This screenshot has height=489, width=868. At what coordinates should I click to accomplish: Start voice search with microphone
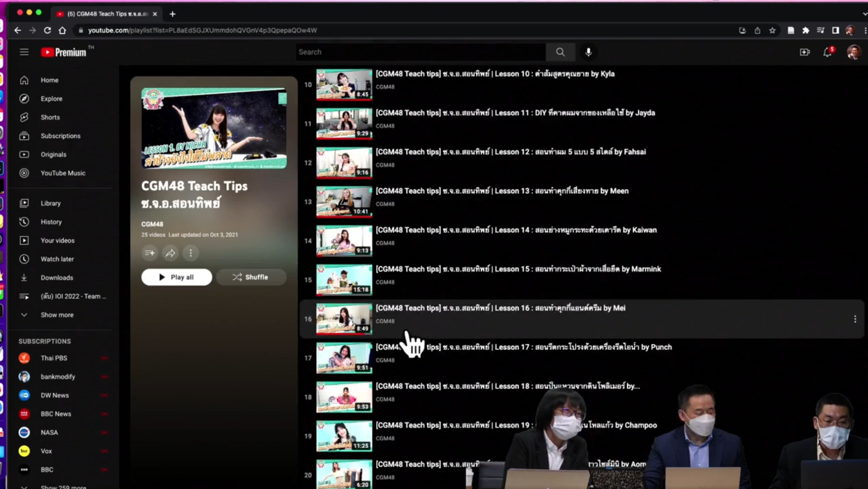(x=588, y=52)
